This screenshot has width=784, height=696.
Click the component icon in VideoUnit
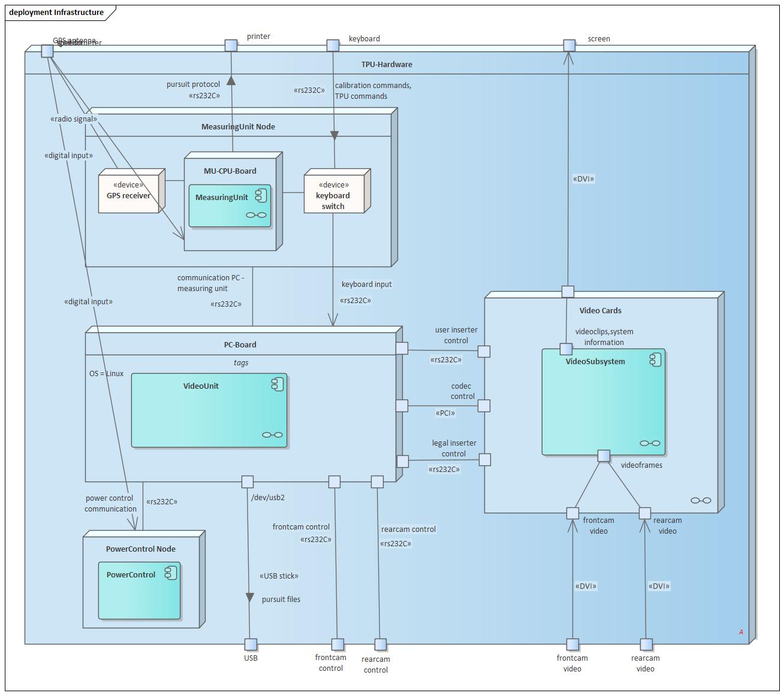coord(278,384)
